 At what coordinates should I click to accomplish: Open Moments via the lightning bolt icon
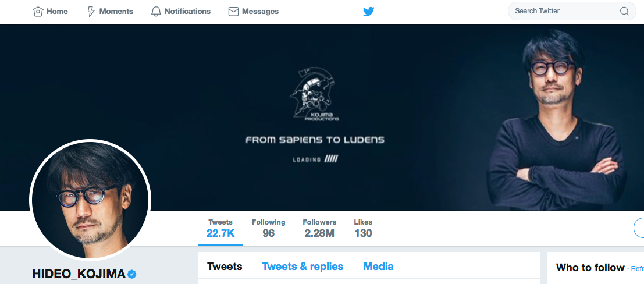pyautogui.click(x=91, y=12)
